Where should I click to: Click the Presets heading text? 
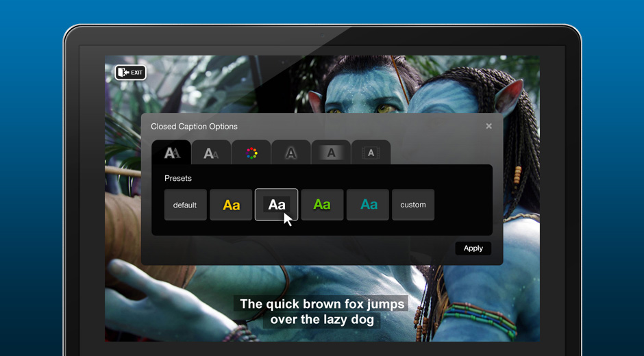click(x=178, y=178)
